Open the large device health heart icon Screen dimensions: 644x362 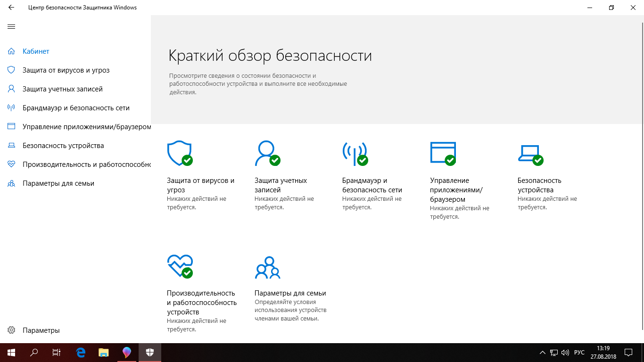point(180,267)
